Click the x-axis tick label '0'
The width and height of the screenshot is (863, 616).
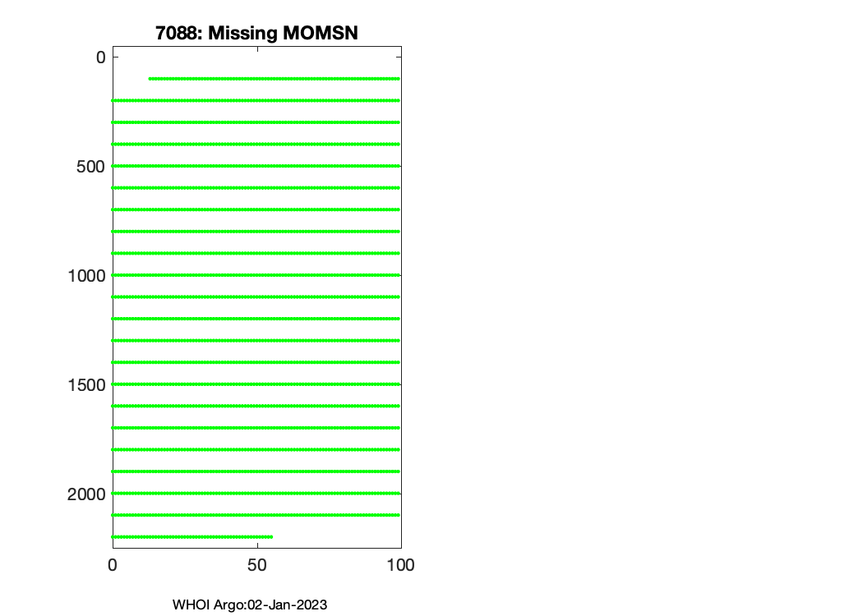pos(113,565)
